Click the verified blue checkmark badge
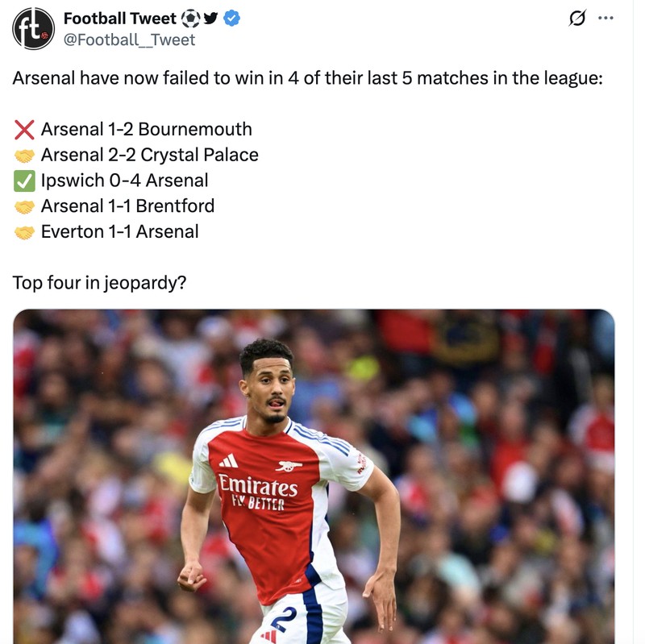Viewport: 645px width, 644px height. click(x=231, y=18)
